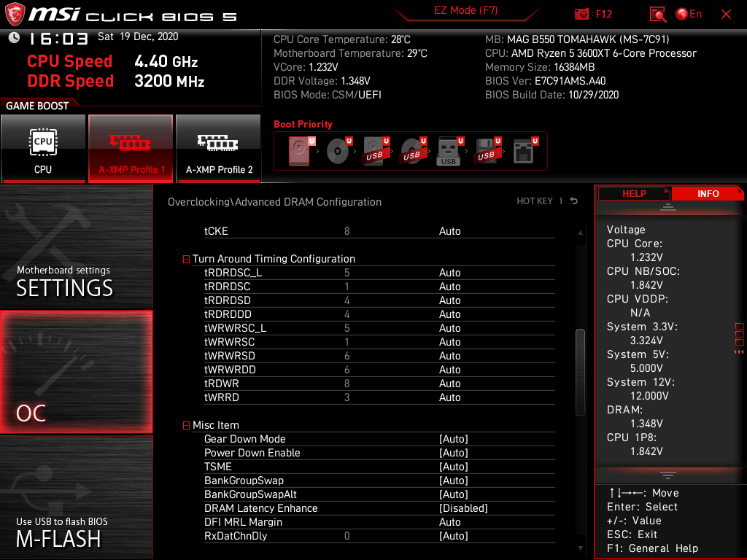747x560 pixels.
Task: Change language with the En globe icon
Action: click(x=689, y=14)
